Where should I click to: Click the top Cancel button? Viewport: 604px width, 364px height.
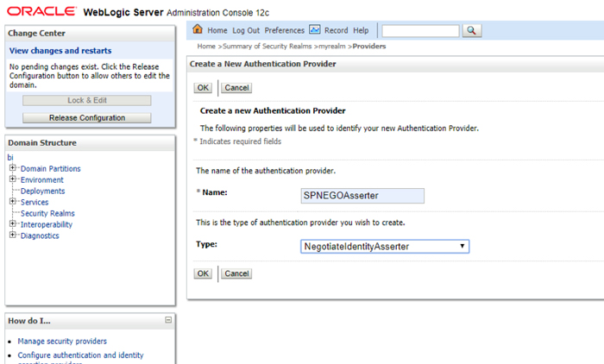pyautogui.click(x=236, y=88)
